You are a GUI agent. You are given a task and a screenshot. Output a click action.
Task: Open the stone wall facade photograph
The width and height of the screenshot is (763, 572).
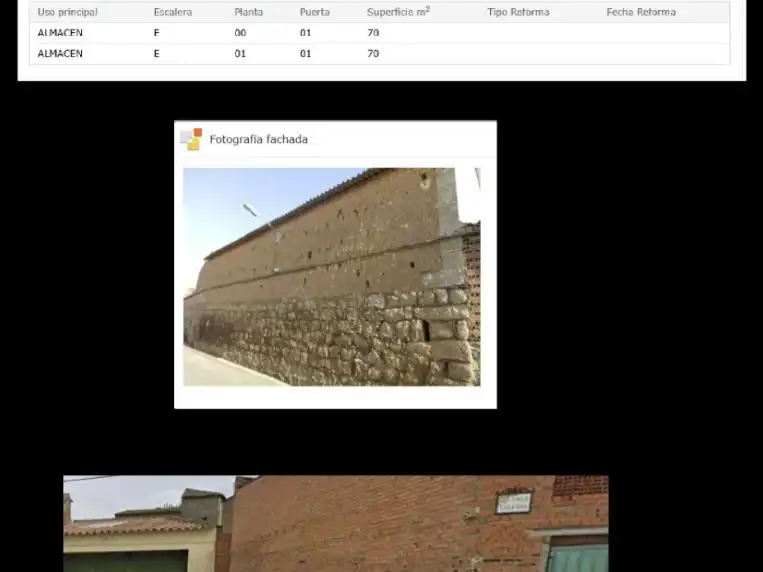point(332,277)
